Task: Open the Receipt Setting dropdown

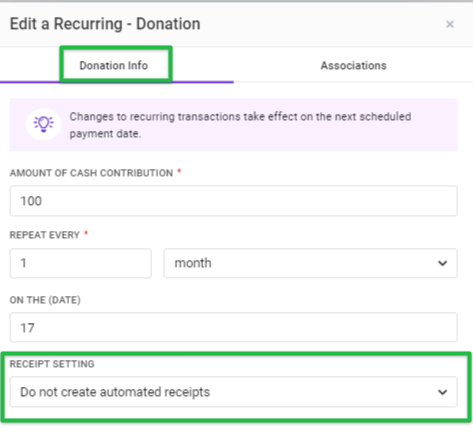Action: (x=233, y=392)
